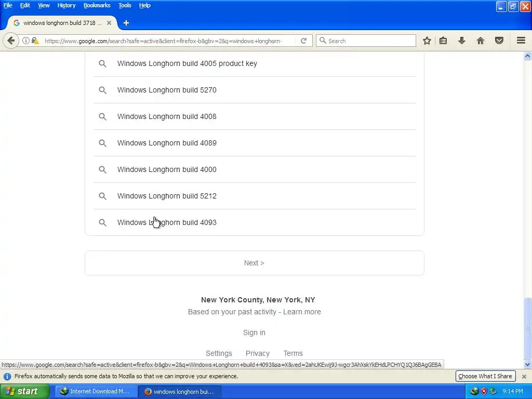Search Windows Longhorn build 5212

(167, 196)
